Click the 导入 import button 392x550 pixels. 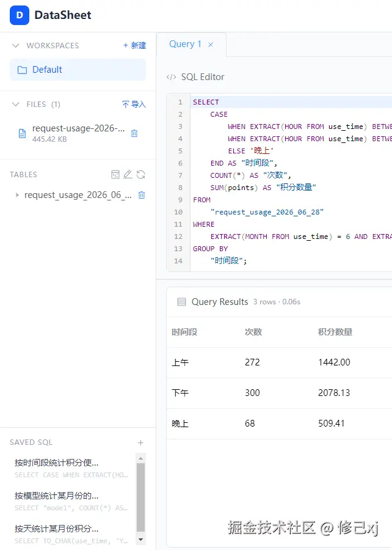coord(134,104)
